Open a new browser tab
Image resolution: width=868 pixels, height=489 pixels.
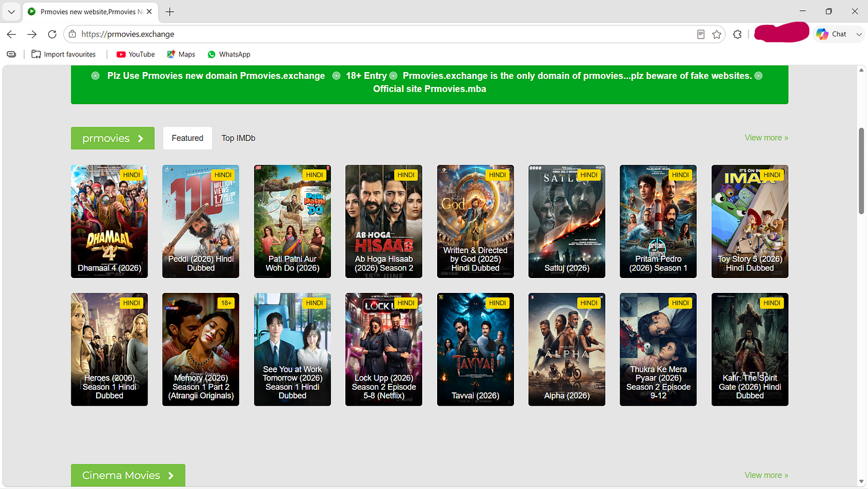click(x=170, y=12)
